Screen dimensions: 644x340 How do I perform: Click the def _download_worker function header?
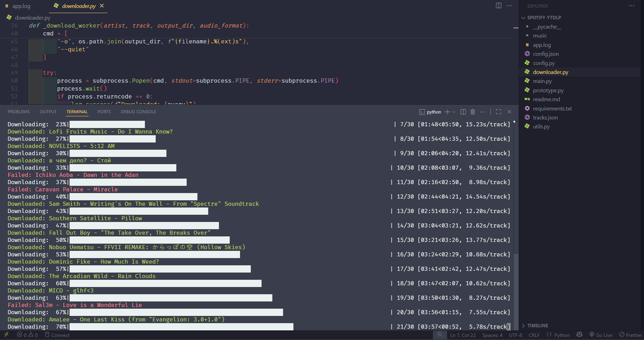(139, 25)
